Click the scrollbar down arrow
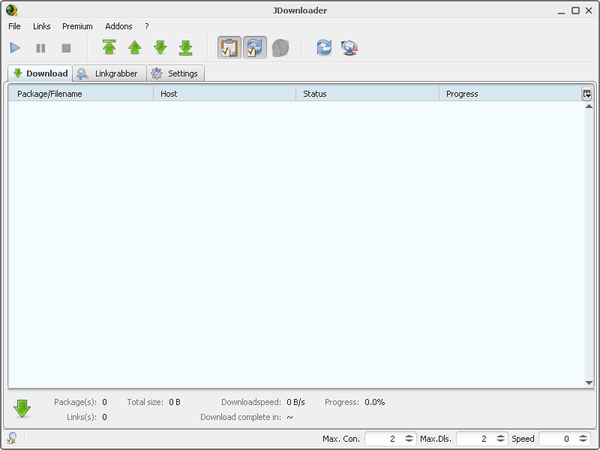The image size is (600, 450). pyautogui.click(x=589, y=383)
